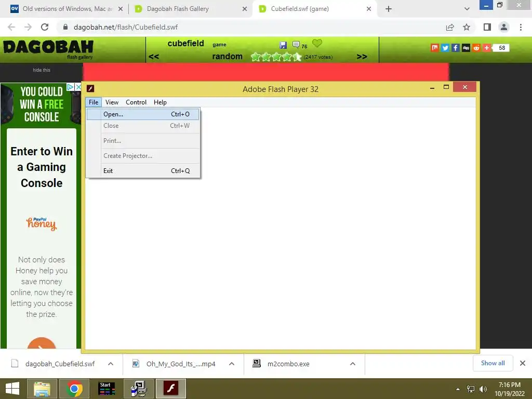Open the comments icon showing 76
532x399 pixels.
click(296, 45)
